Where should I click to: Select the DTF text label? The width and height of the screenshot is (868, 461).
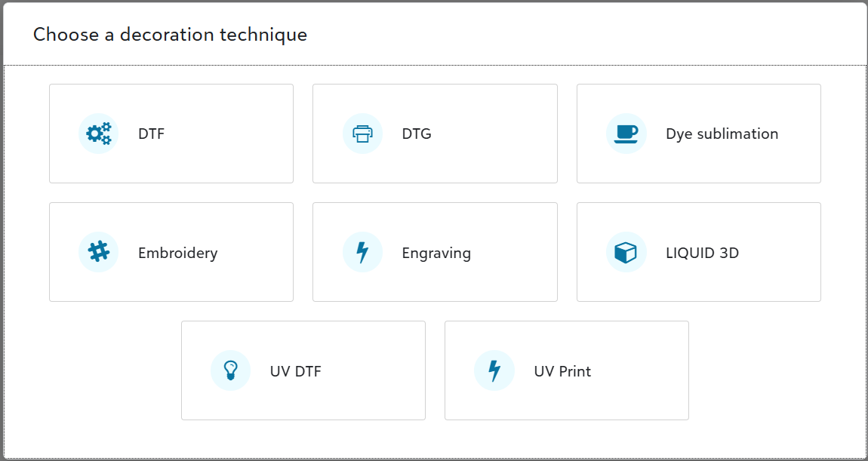coord(151,134)
